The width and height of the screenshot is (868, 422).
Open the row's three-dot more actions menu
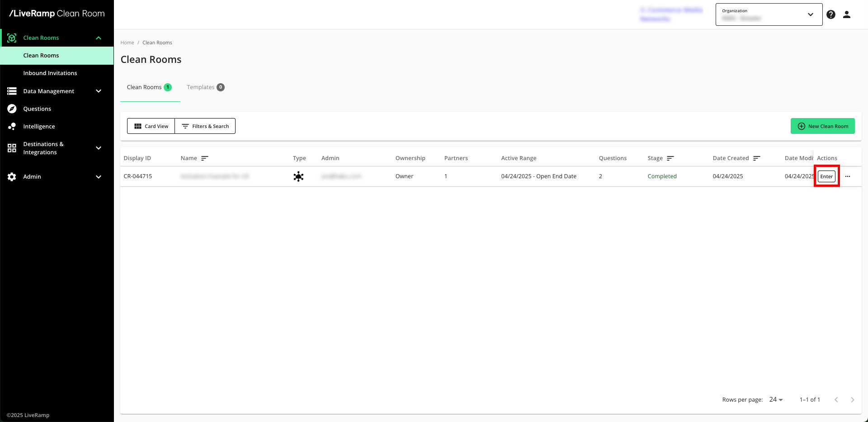click(848, 176)
